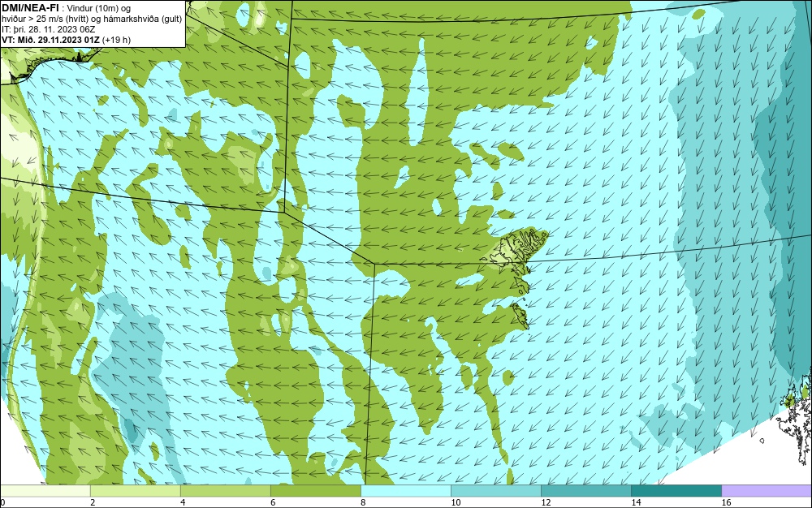Click the 'Vindur (10m) og' title text
The image size is (812, 508).
[x=99, y=7]
